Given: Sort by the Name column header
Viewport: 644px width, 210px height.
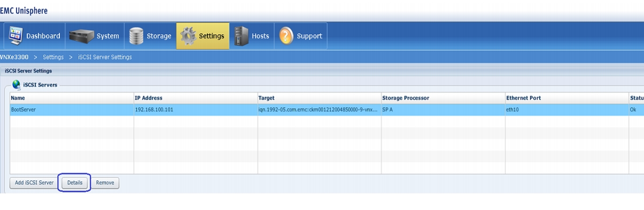Looking at the screenshot, I should click(72, 98).
